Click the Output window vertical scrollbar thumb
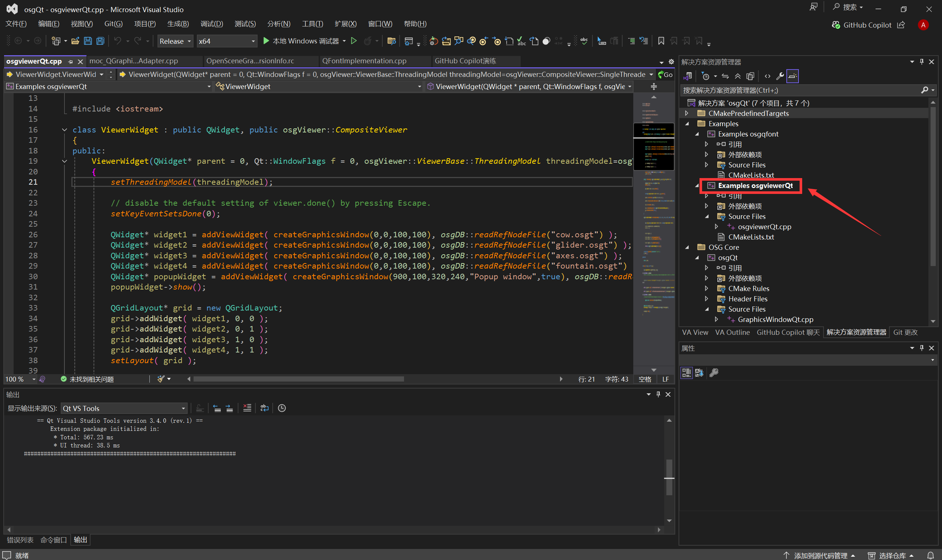 pyautogui.click(x=669, y=477)
